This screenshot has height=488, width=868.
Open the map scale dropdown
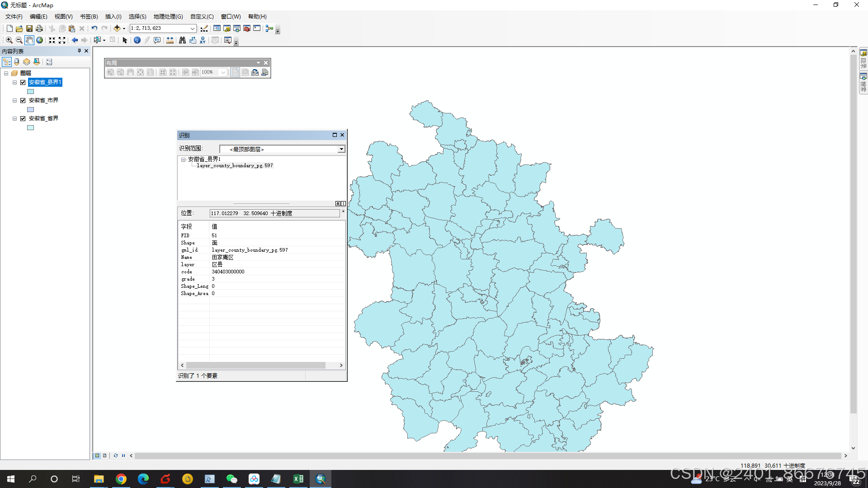click(192, 28)
